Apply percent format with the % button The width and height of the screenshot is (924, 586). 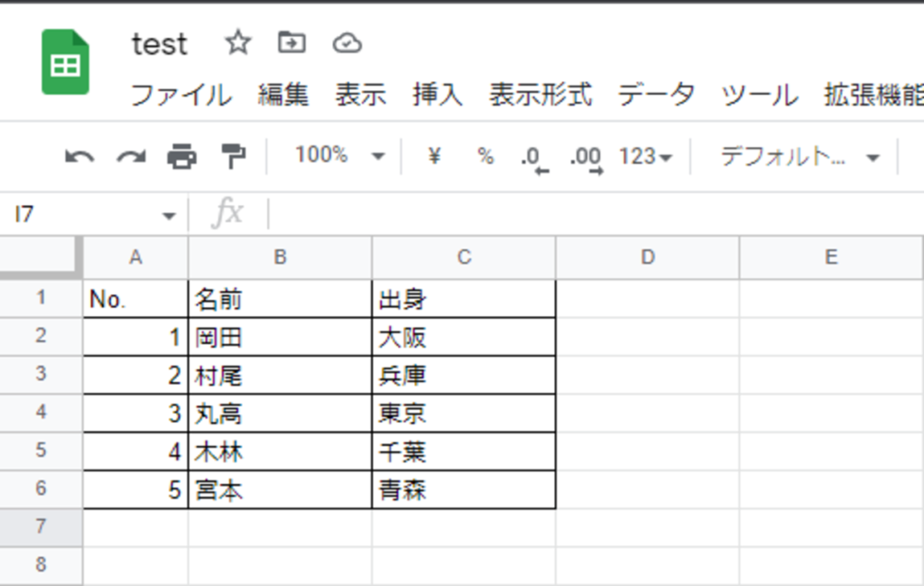coord(485,156)
